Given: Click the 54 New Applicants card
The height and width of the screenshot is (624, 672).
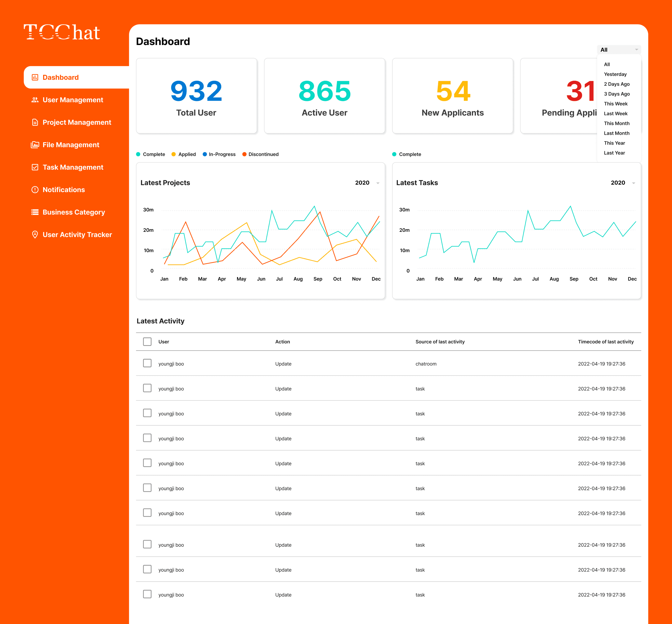Looking at the screenshot, I should click(x=453, y=96).
